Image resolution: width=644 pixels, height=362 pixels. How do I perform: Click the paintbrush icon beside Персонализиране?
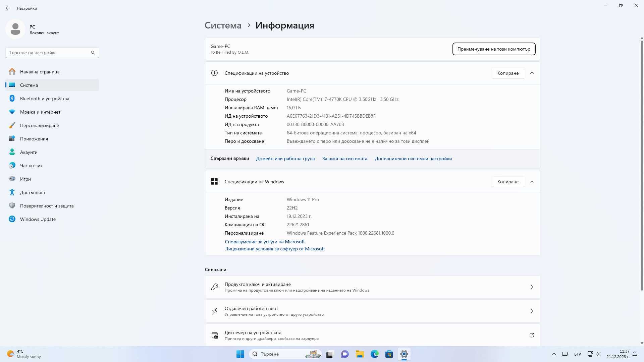12,125
